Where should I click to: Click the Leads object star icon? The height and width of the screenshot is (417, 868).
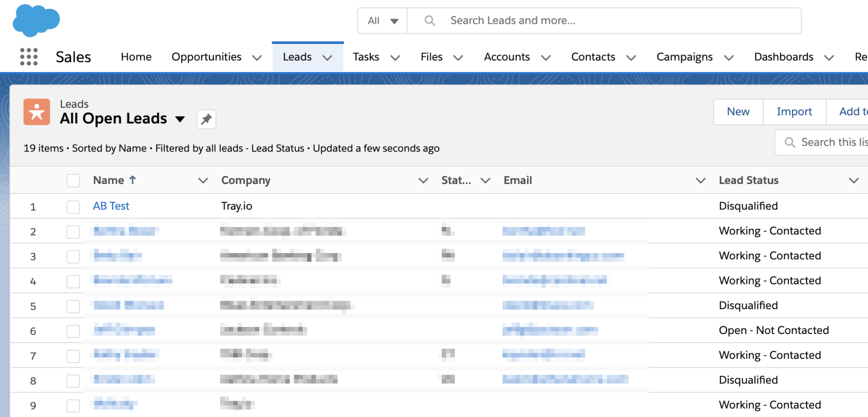pyautogui.click(x=37, y=112)
